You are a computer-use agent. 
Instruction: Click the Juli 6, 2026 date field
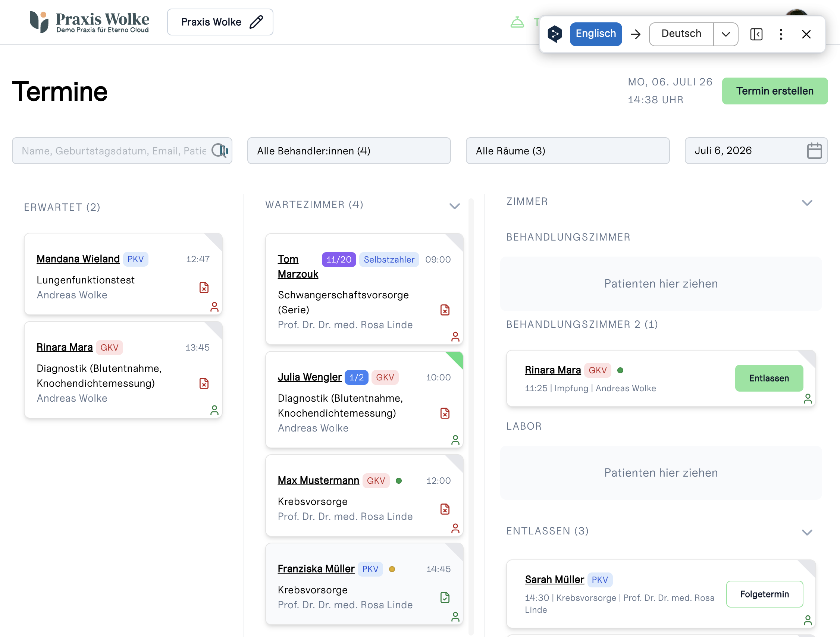[x=756, y=151]
